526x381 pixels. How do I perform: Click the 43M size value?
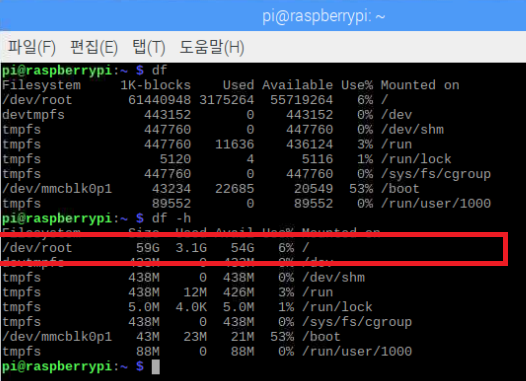[x=148, y=336]
